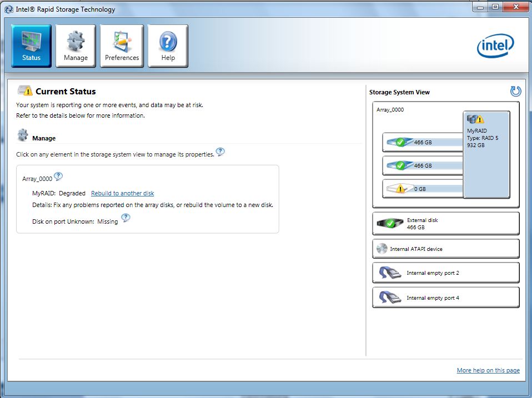Click 'Disk on port Unknown: Missing' text
Viewport: 532px width, 398px height.
75,221
